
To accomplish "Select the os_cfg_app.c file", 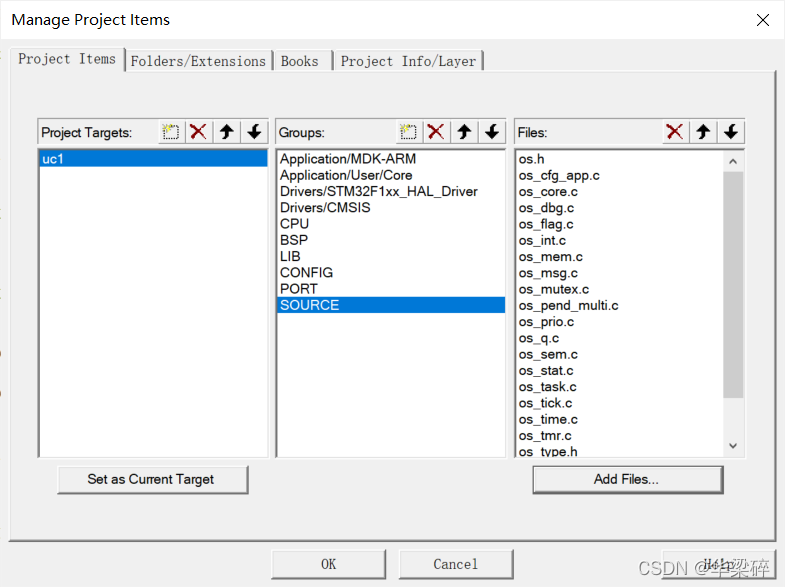I will click(x=620, y=176).
